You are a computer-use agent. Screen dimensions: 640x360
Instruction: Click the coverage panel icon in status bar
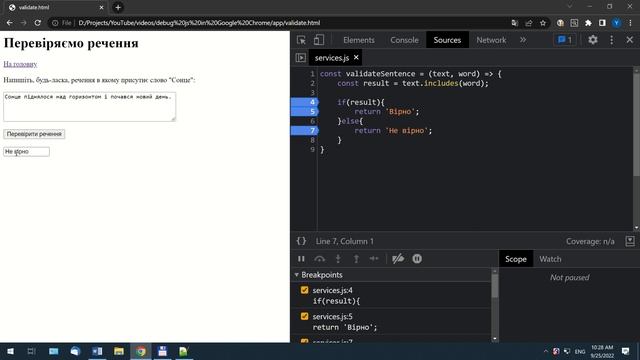click(630, 241)
